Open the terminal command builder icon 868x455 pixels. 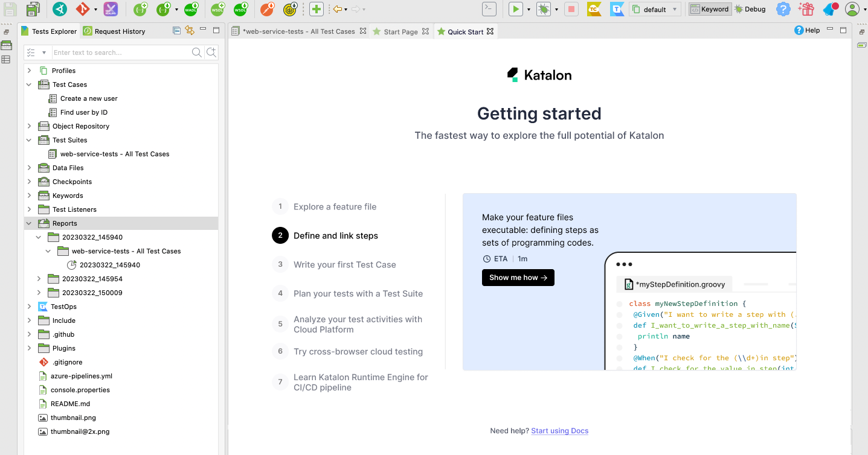pos(489,9)
